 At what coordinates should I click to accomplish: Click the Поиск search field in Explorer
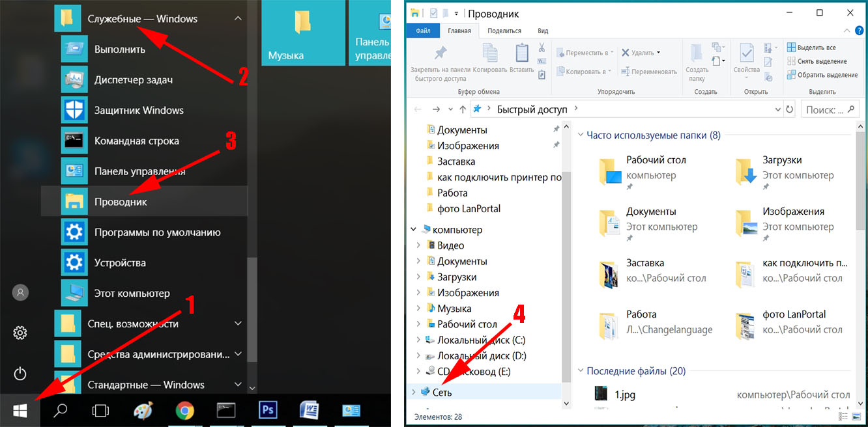[830, 109]
